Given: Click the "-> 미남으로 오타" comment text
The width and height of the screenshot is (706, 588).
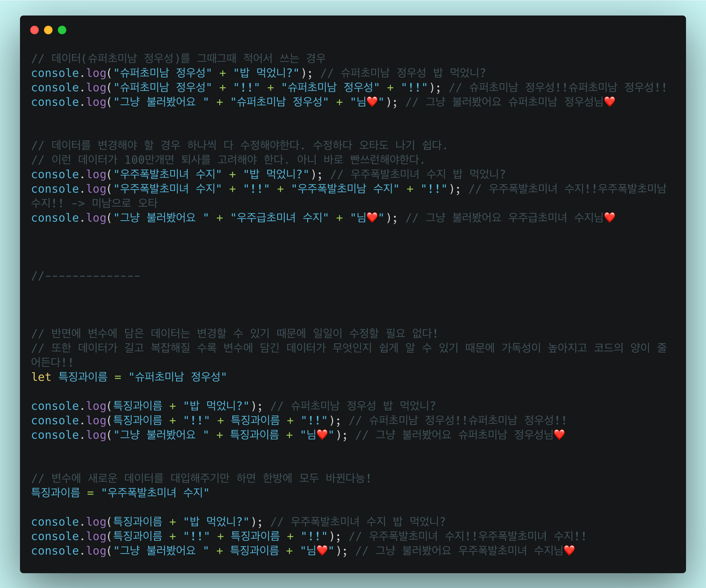Looking at the screenshot, I should [114, 203].
